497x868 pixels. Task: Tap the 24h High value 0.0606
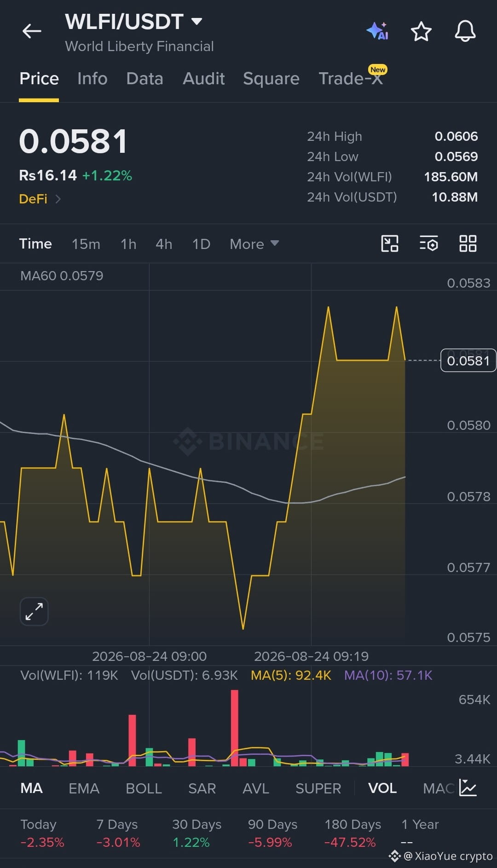(456, 137)
